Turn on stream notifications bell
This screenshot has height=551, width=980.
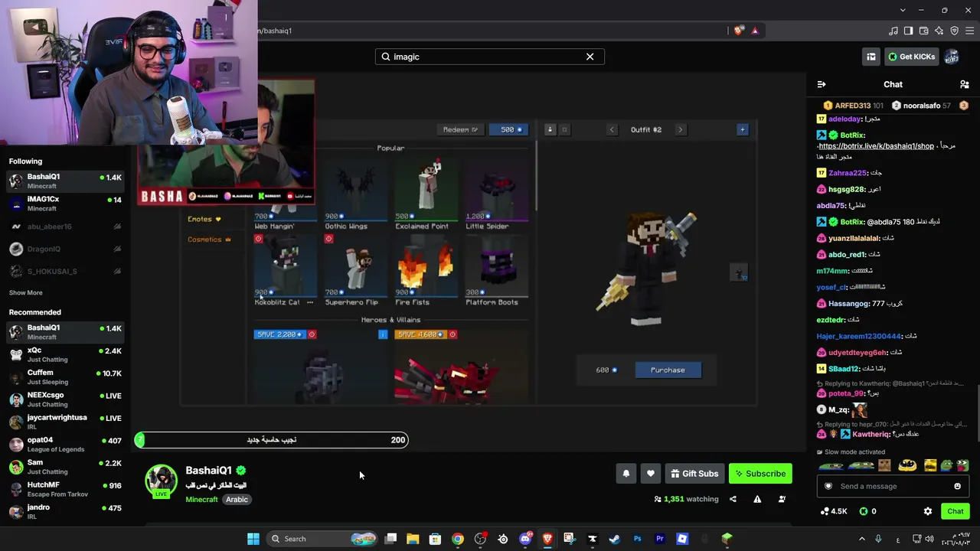pyautogui.click(x=626, y=474)
